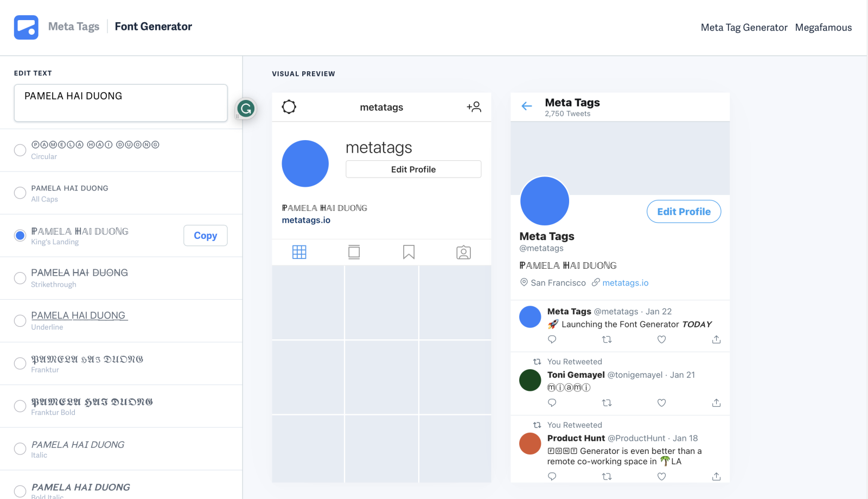Image resolution: width=868 pixels, height=499 pixels.
Task: Click reply icon on Launching Font Generator tweet
Action: tap(552, 339)
